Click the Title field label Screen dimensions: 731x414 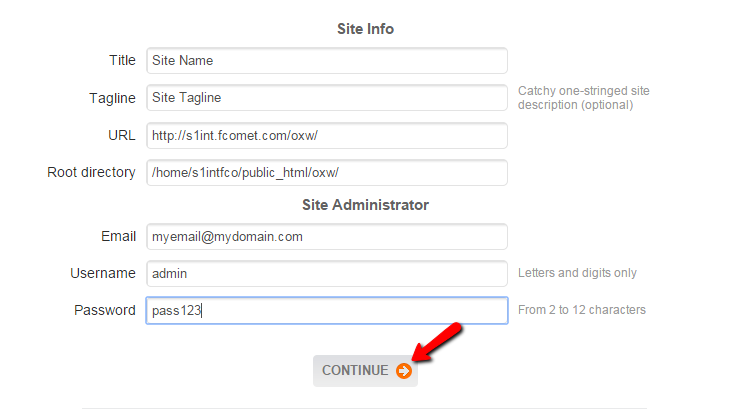pos(122,60)
